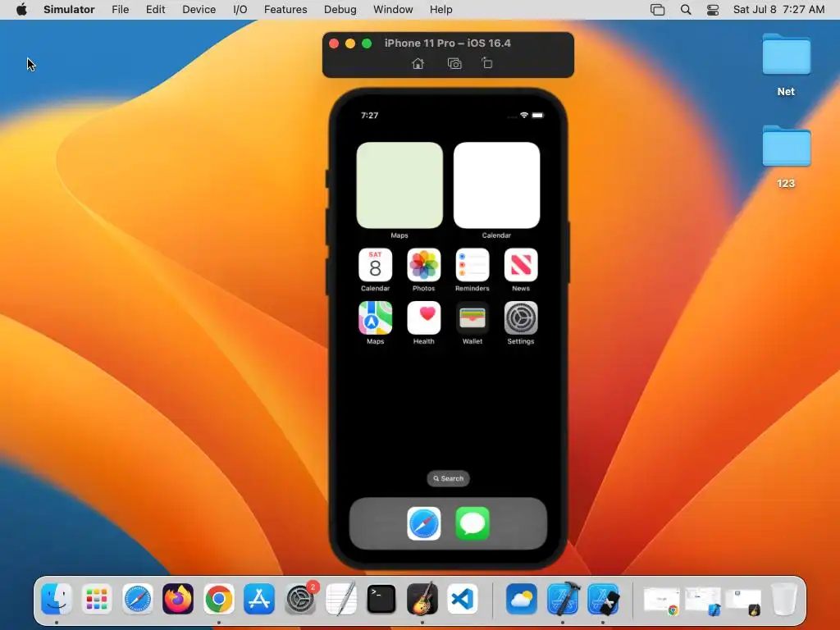This screenshot has width=840, height=630.
Task: Minimize the Simulator window with yellow button
Action: click(350, 43)
